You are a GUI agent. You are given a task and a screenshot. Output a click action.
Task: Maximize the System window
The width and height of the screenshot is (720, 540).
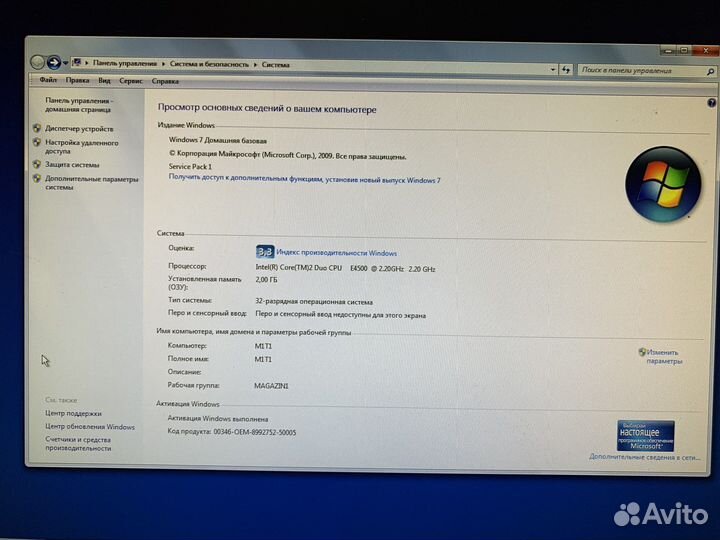point(684,51)
